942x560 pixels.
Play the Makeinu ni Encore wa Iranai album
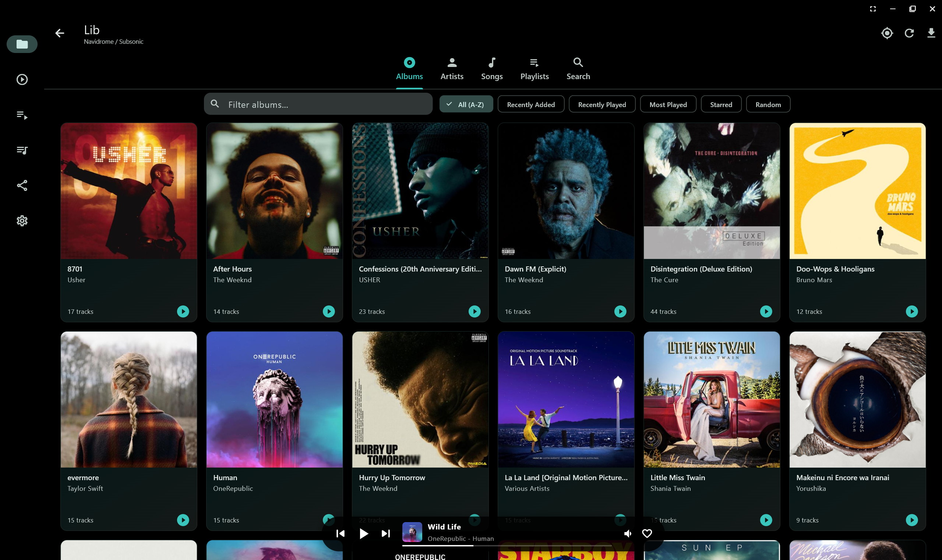(x=912, y=520)
